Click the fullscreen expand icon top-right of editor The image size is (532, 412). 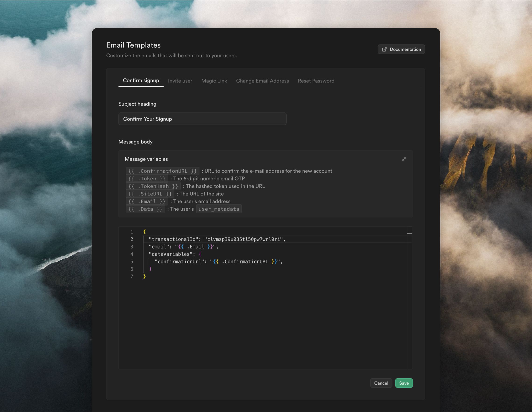(x=403, y=159)
